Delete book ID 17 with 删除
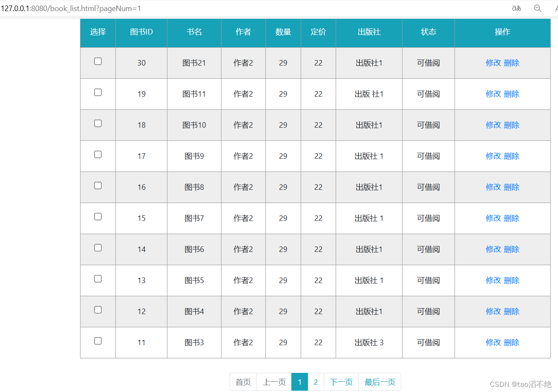Image resolution: width=558 pixels, height=392 pixels. 512,156
